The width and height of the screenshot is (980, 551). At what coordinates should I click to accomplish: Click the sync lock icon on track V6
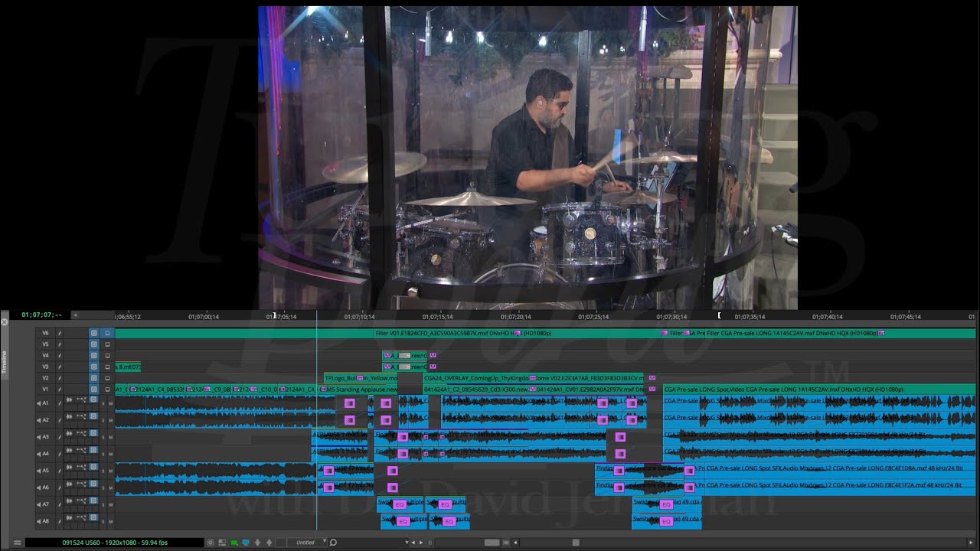(94, 333)
